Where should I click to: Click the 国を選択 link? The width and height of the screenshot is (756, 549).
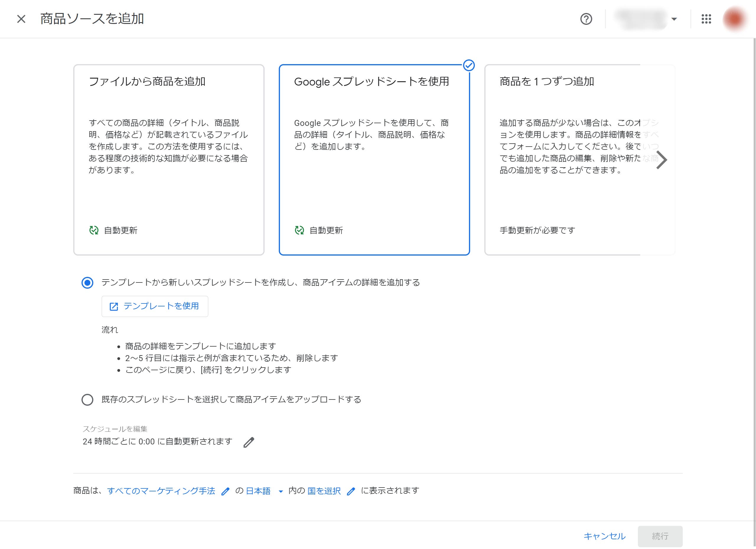324,491
